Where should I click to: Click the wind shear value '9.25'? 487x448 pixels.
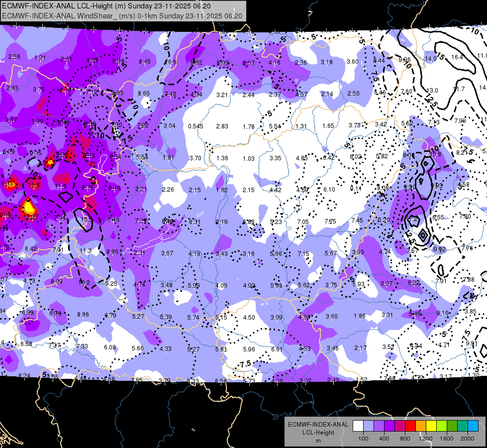[111, 283]
